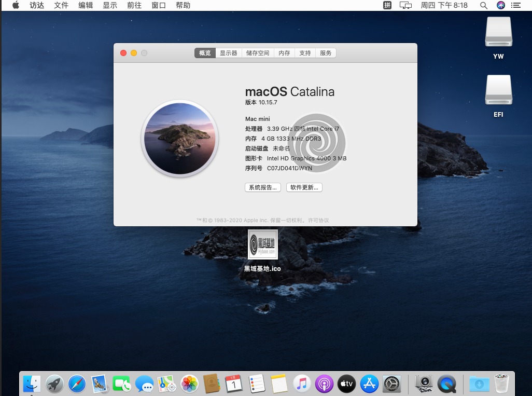Launch Music app from Dock

(302, 384)
